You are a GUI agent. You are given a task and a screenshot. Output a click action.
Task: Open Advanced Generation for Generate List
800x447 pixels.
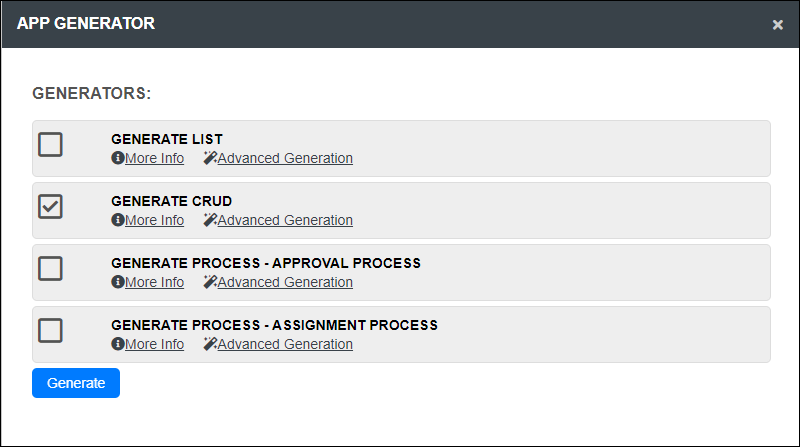click(285, 158)
